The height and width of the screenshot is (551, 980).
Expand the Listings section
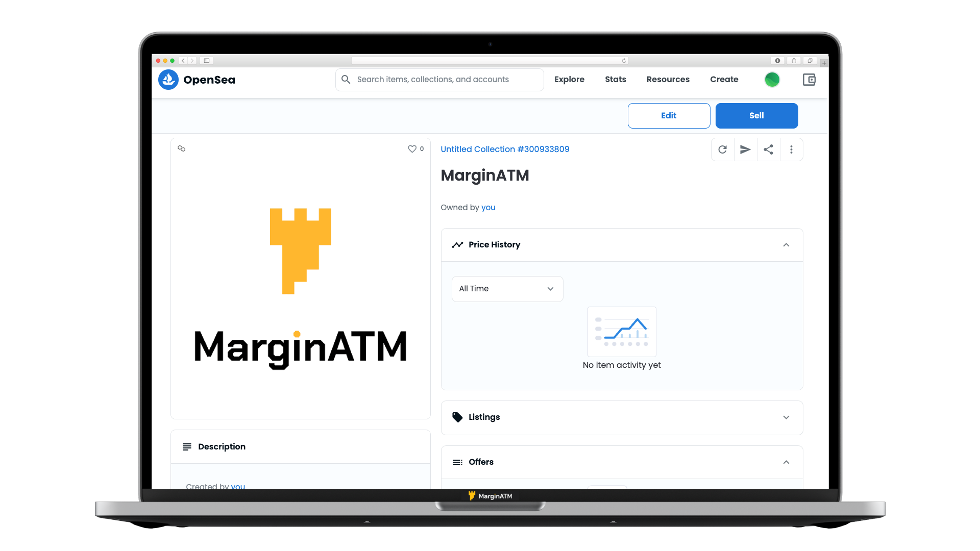click(621, 417)
